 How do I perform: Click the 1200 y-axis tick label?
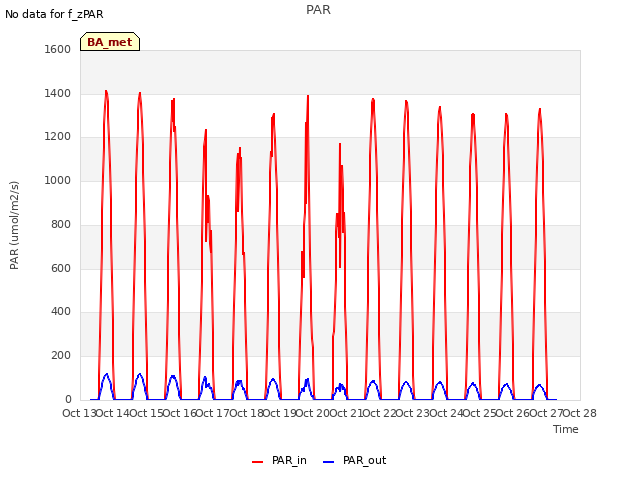point(58,136)
